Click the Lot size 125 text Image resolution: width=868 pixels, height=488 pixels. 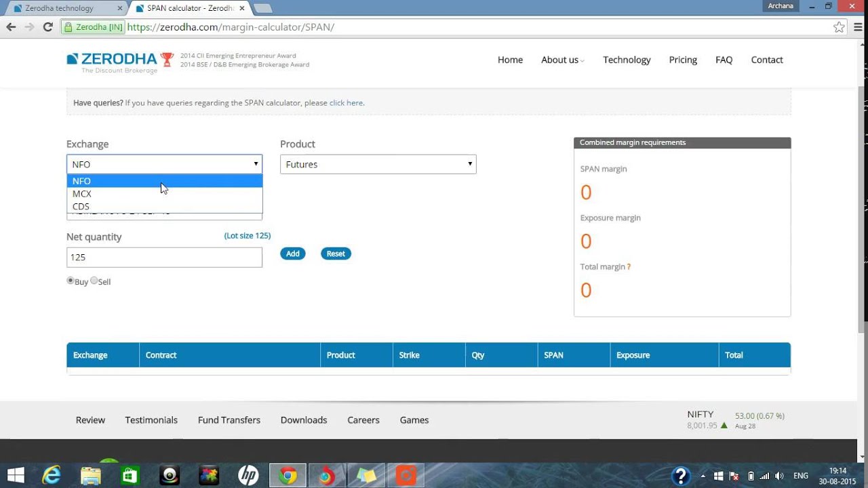pyautogui.click(x=248, y=236)
